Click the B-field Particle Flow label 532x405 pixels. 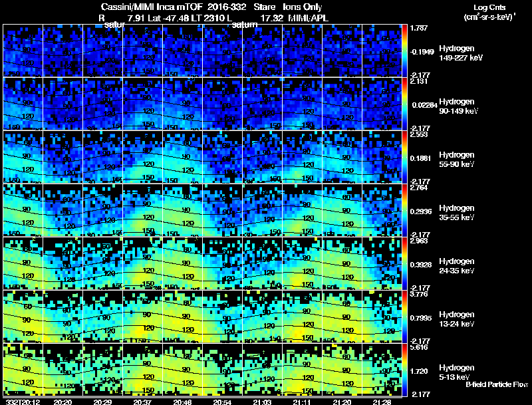pyautogui.click(x=497, y=384)
